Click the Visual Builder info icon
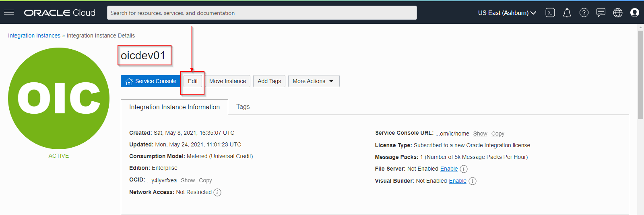The width and height of the screenshot is (644, 215). tap(473, 181)
